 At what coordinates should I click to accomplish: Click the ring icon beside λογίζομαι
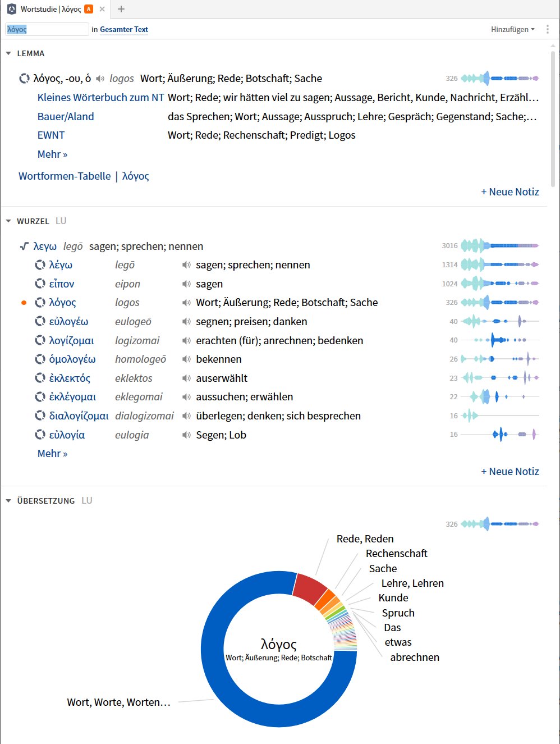click(40, 341)
